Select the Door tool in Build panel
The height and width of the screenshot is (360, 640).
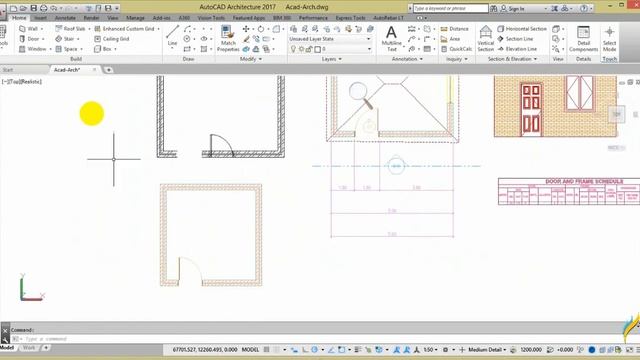tap(29, 39)
